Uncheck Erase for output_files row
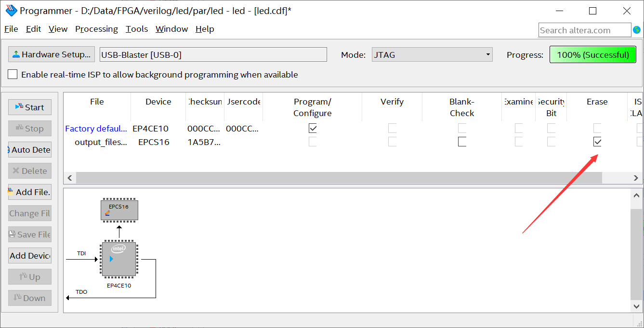Screen dimensions: 644x328 [x=597, y=142]
